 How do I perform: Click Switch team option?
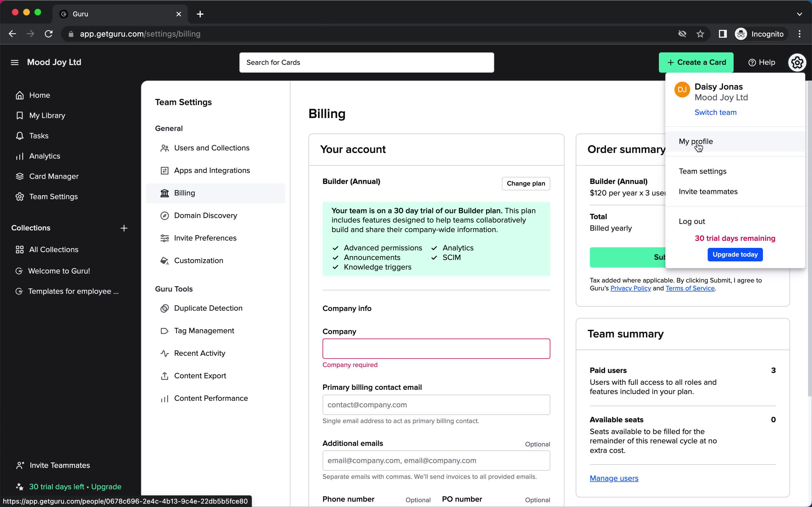pos(715,112)
